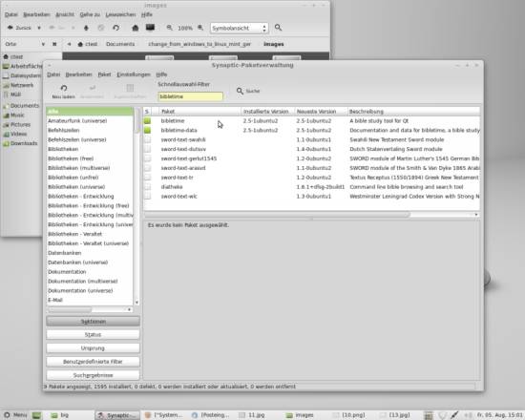525x420 pixels.
Task: Toggle status box for sword-text-swahili package
Action: [x=147, y=139]
